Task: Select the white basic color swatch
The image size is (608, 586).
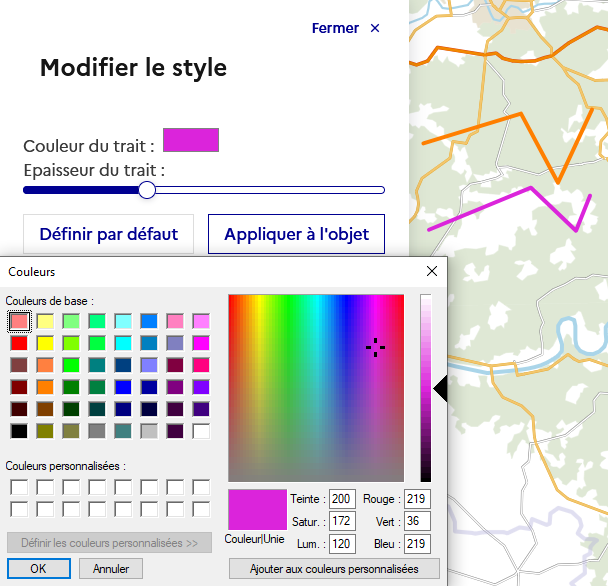Action: point(201,431)
